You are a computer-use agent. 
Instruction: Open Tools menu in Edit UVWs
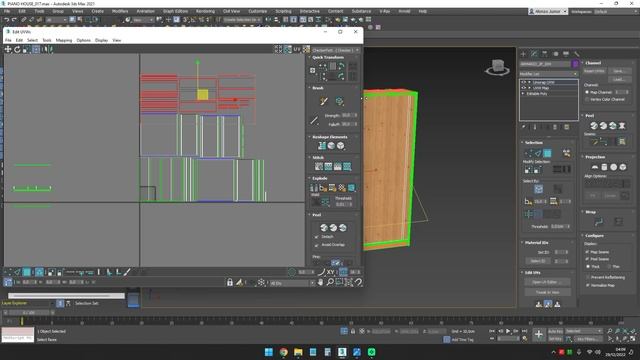click(x=47, y=40)
